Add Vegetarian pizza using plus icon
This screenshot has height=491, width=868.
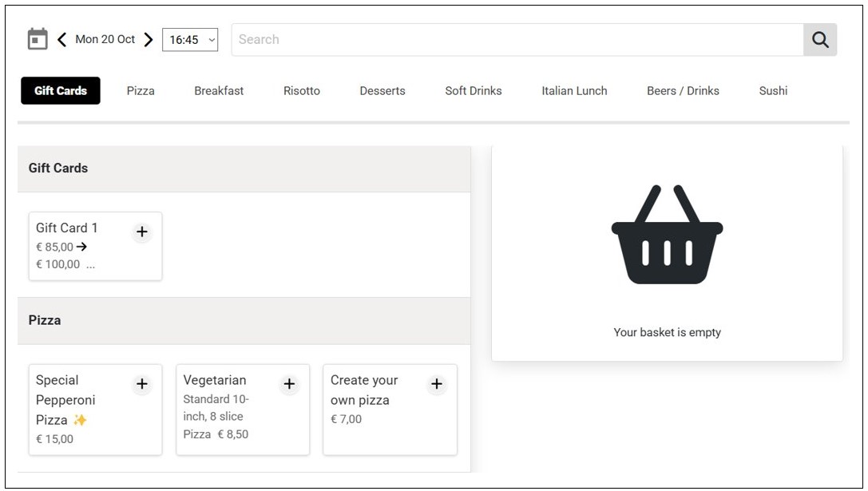pyautogui.click(x=289, y=385)
